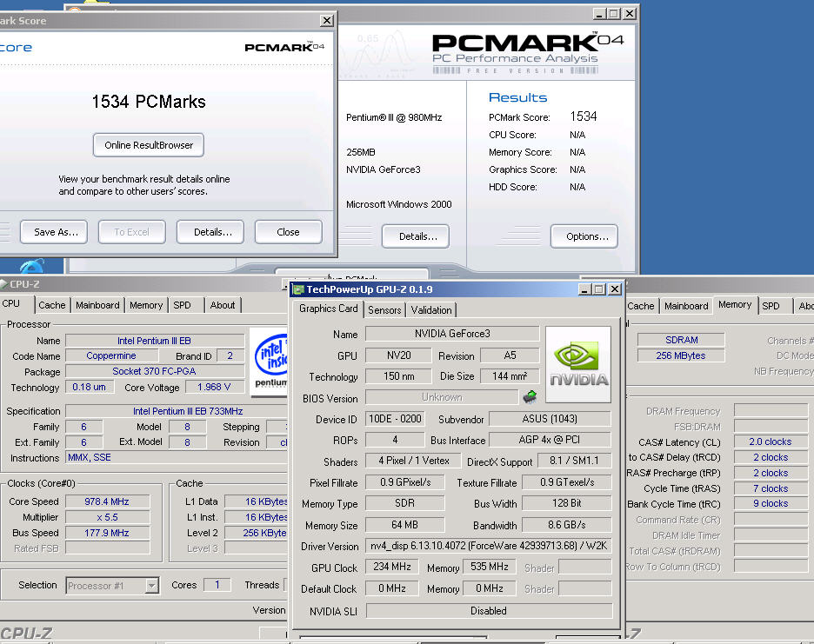Click the Cycle Time value 7 clocks
Image resolution: width=814 pixels, height=644 pixels.
[771, 488]
